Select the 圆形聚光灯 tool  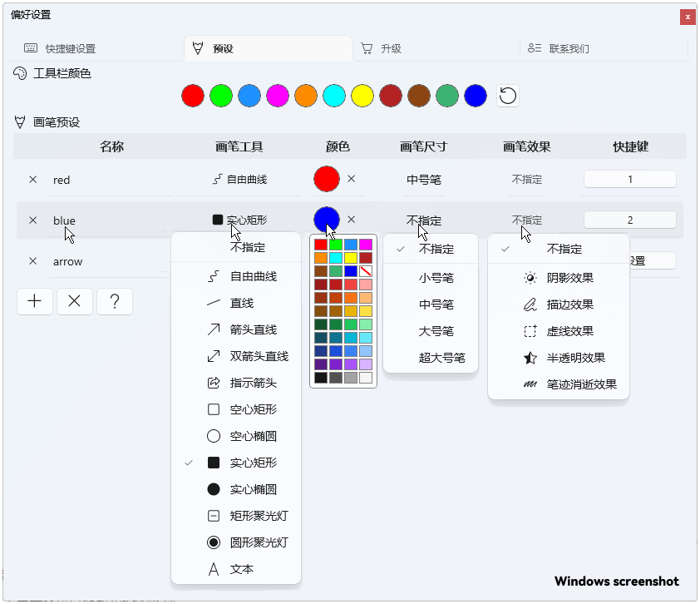coord(236,542)
